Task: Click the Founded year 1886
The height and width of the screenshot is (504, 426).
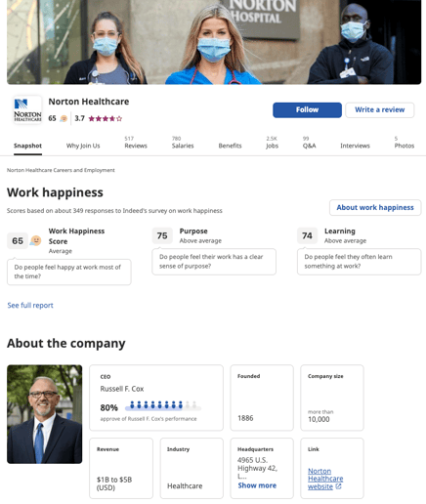Action: pyautogui.click(x=245, y=418)
